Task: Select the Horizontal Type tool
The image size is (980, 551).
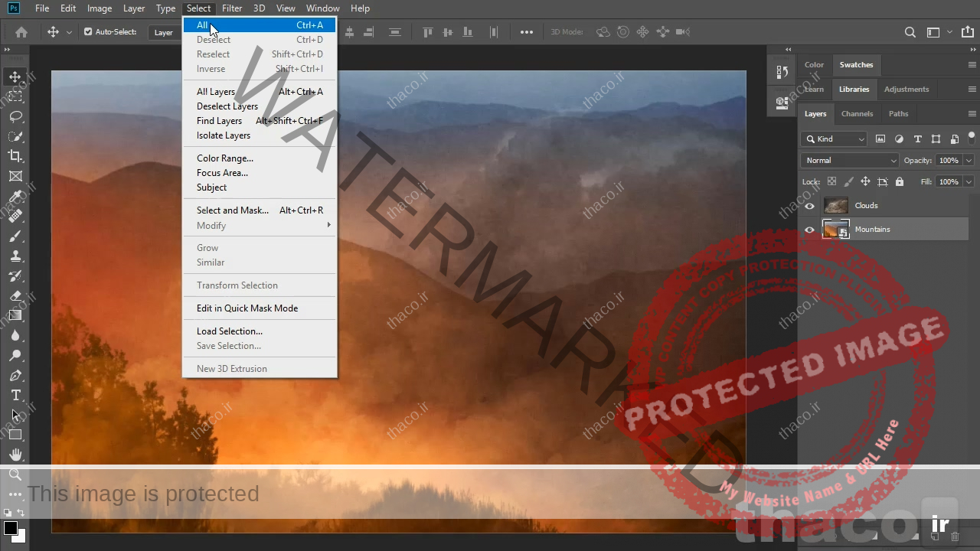Action: pyautogui.click(x=15, y=395)
